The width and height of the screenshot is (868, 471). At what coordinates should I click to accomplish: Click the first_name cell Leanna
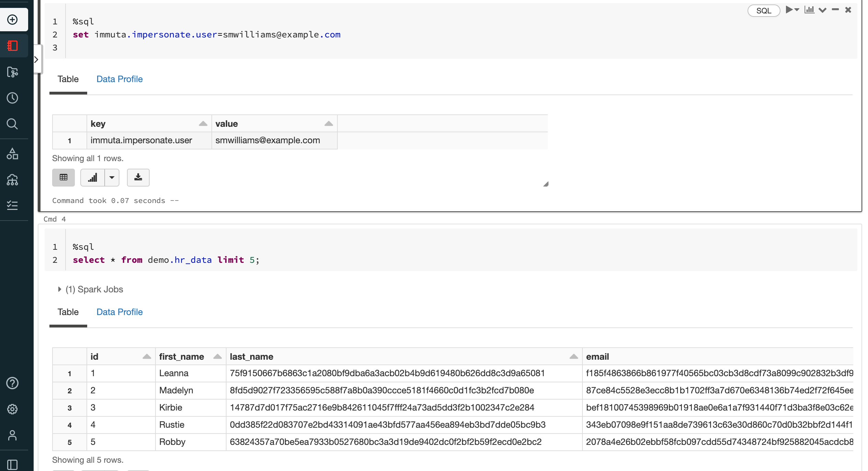point(191,373)
